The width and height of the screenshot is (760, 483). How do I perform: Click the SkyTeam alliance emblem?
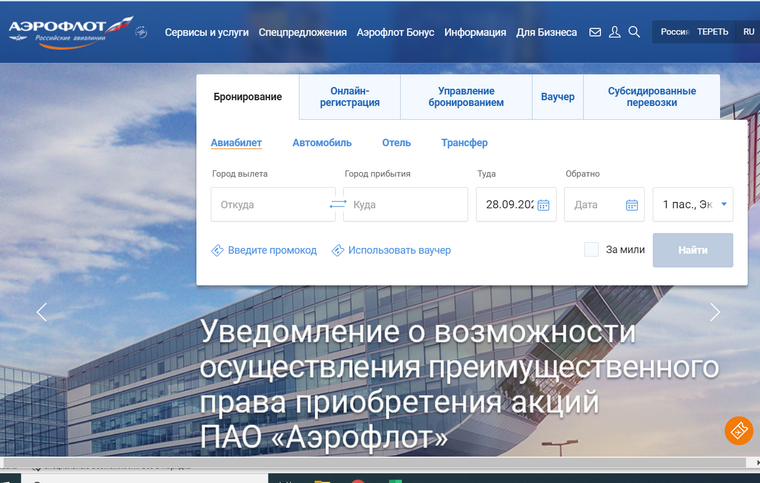point(141,32)
